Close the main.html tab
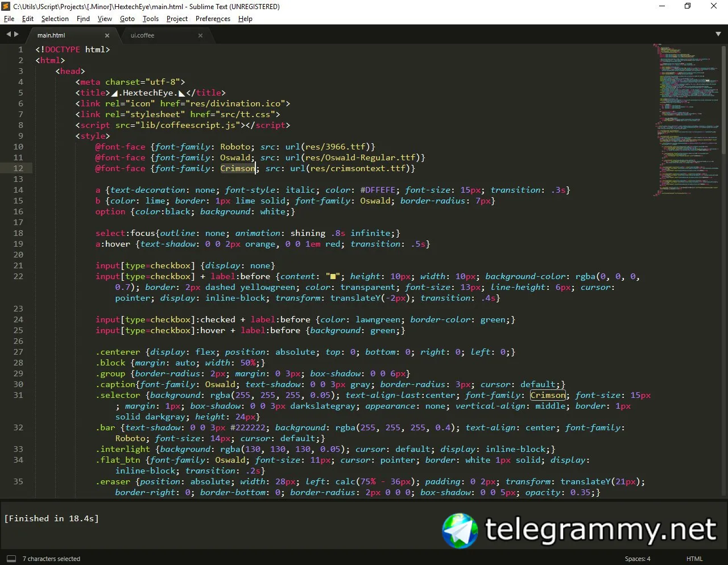This screenshot has height=565, width=728. click(107, 35)
